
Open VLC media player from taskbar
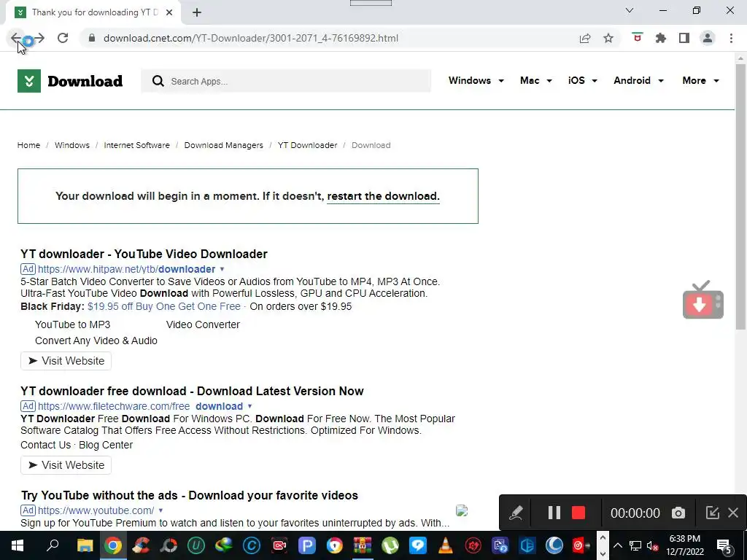tap(446, 545)
